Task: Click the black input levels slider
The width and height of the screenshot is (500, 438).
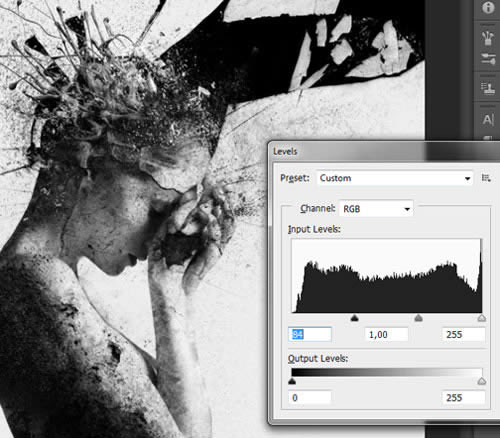Action: pos(355,318)
